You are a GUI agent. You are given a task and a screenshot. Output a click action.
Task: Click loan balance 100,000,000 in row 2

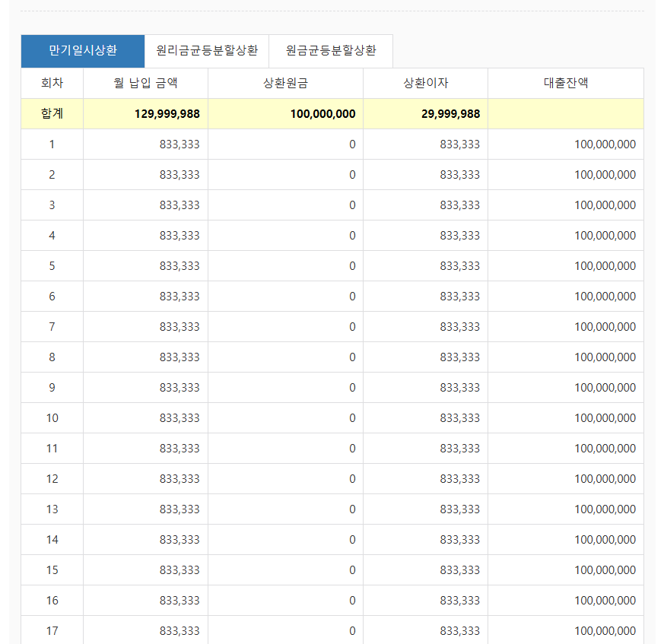click(x=605, y=175)
